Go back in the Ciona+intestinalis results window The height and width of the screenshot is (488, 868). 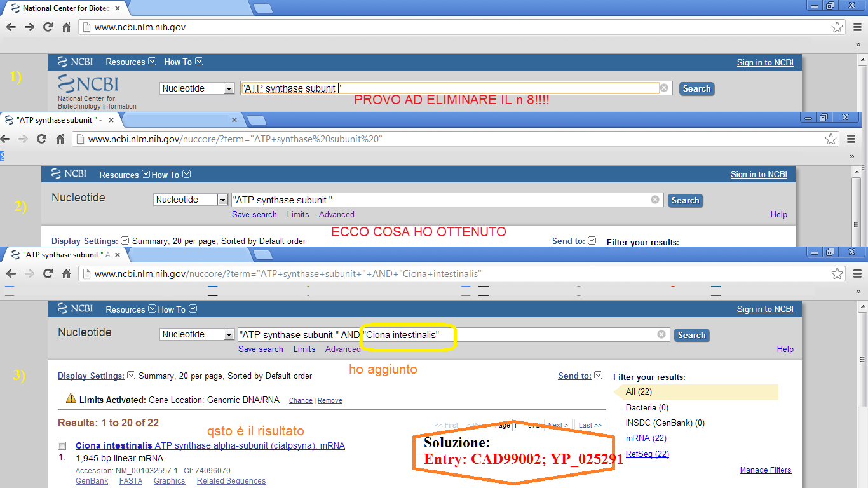(11, 274)
